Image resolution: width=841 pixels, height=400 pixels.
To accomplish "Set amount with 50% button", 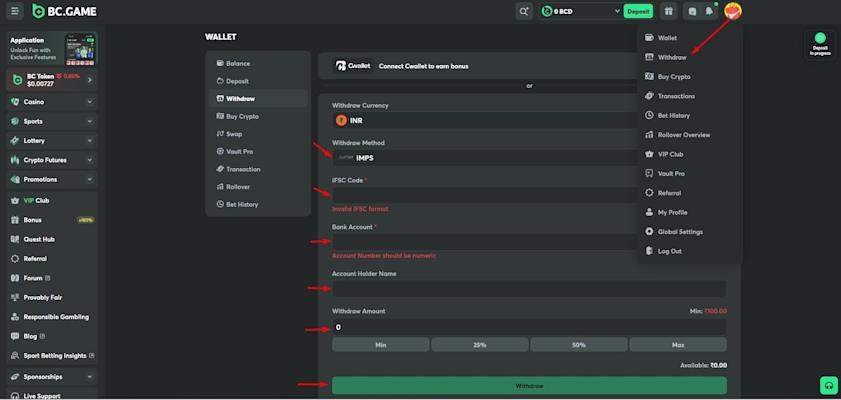I will pyautogui.click(x=579, y=345).
